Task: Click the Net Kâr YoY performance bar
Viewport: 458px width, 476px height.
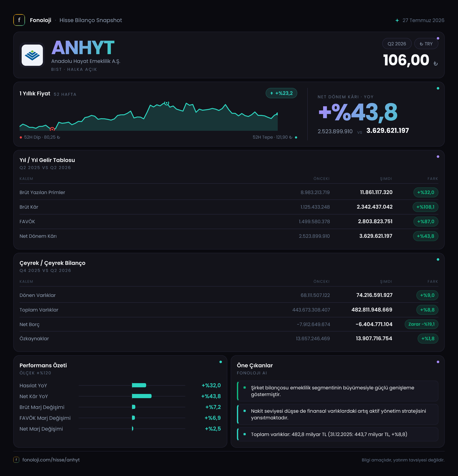Action: click(142, 396)
